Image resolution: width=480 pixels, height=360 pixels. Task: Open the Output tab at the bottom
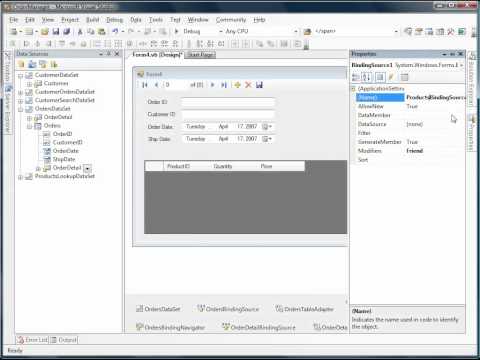click(x=64, y=340)
